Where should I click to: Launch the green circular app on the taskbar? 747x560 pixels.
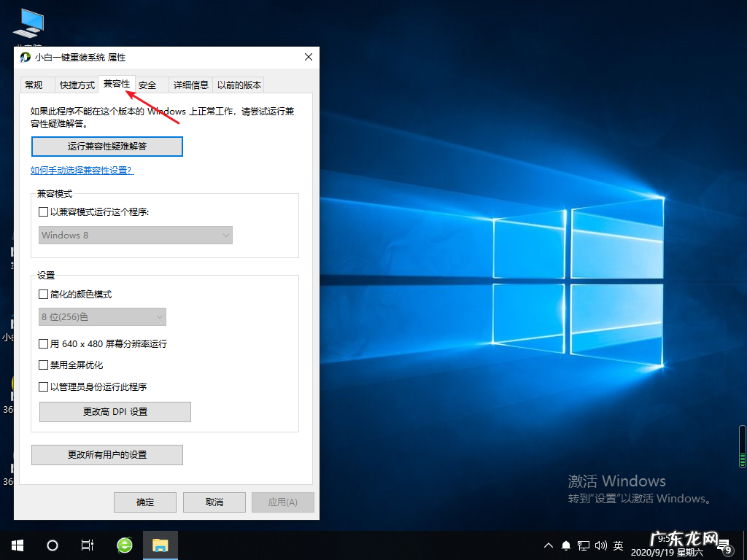(x=123, y=545)
